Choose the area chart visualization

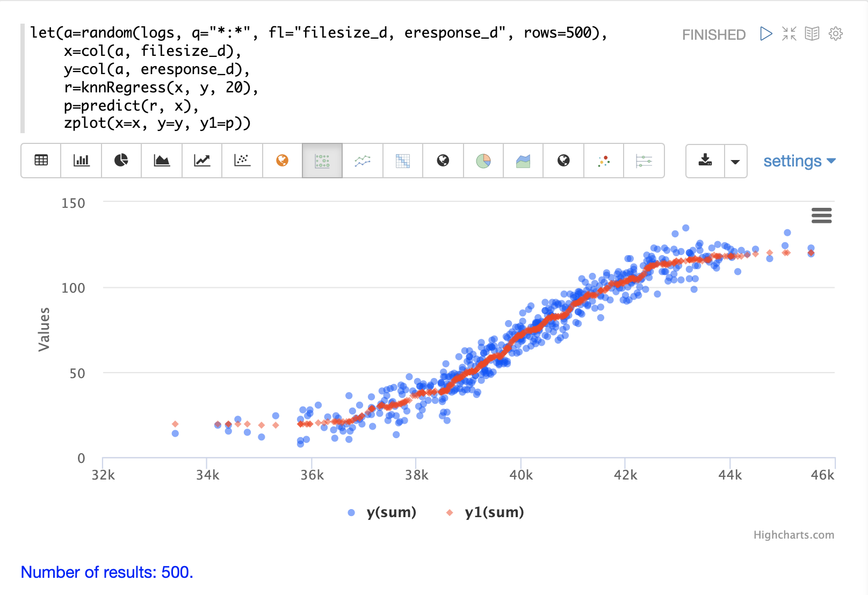pos(162,161)
